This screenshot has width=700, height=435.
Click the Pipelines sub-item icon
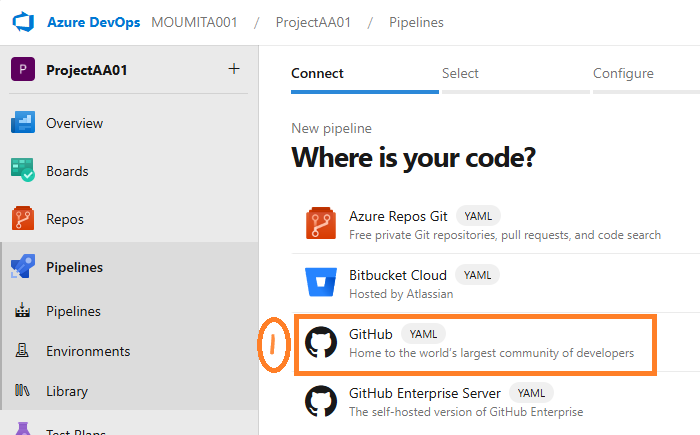(x=22, y=310)
